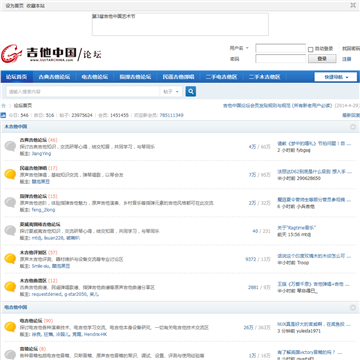This screenshot has height=360, width=360.
Task: Click the magnifier search button
Action: (191, 91)
